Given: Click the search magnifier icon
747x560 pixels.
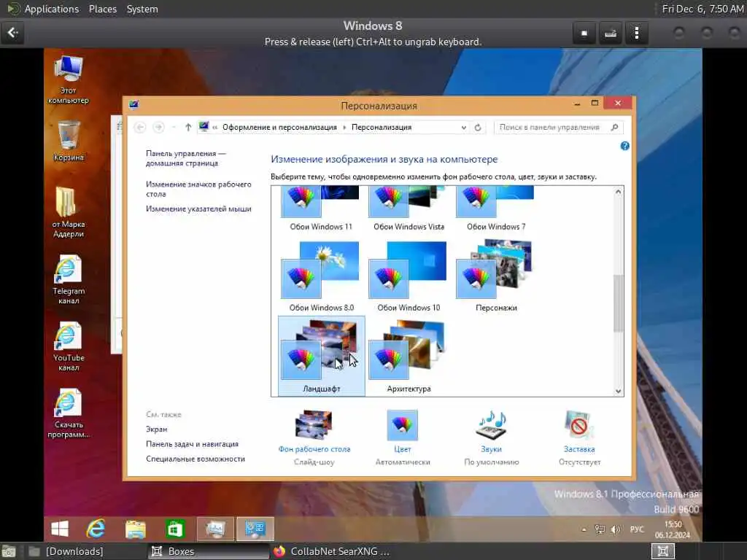Looking at the screenshot, I should pyautogui.click(x=614, y=127).
